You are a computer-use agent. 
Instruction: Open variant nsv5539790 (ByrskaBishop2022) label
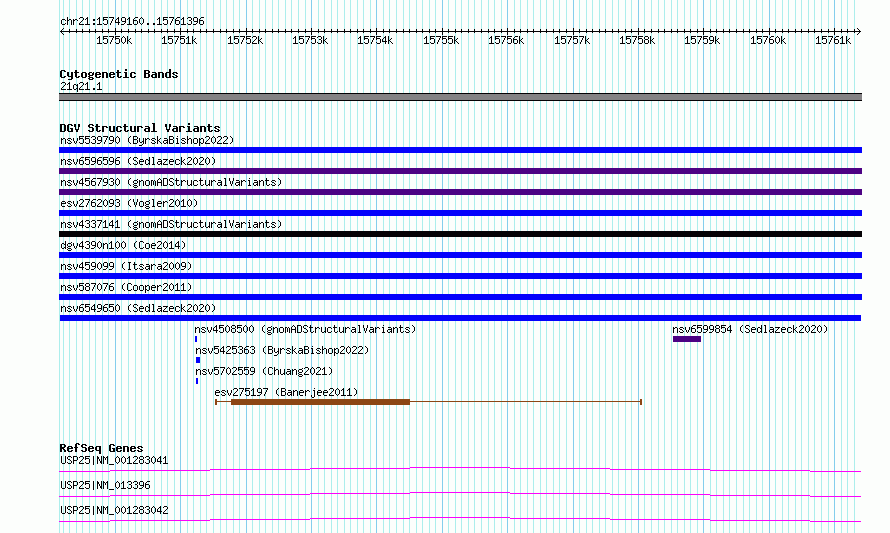(x=147, y=140)
